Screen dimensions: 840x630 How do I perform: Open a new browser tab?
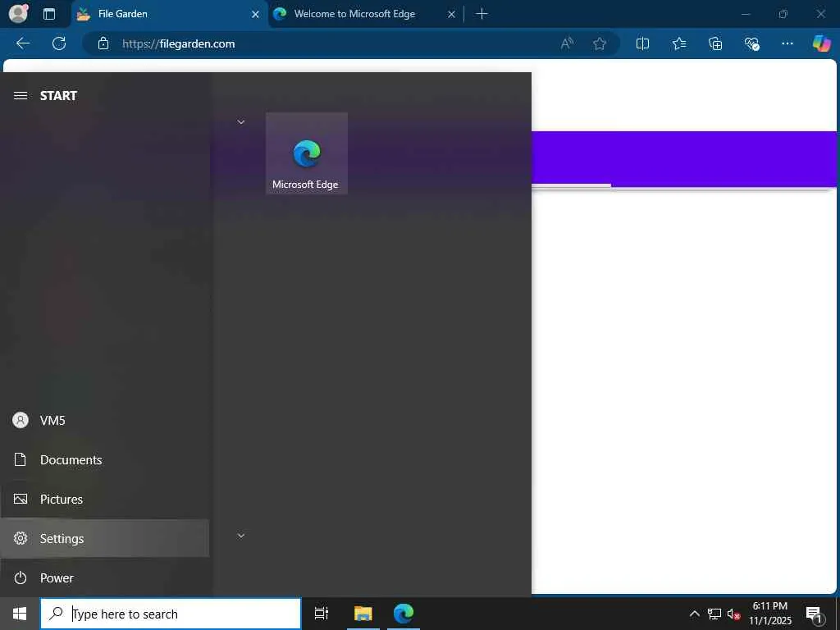pyautogui.click(x=482, y=14)
